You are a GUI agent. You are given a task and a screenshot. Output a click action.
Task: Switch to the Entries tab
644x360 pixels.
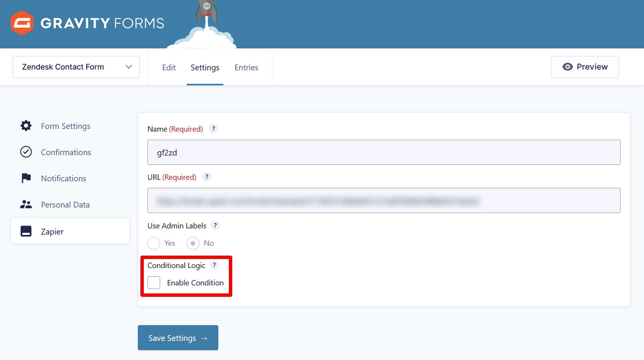click(246, 67)
